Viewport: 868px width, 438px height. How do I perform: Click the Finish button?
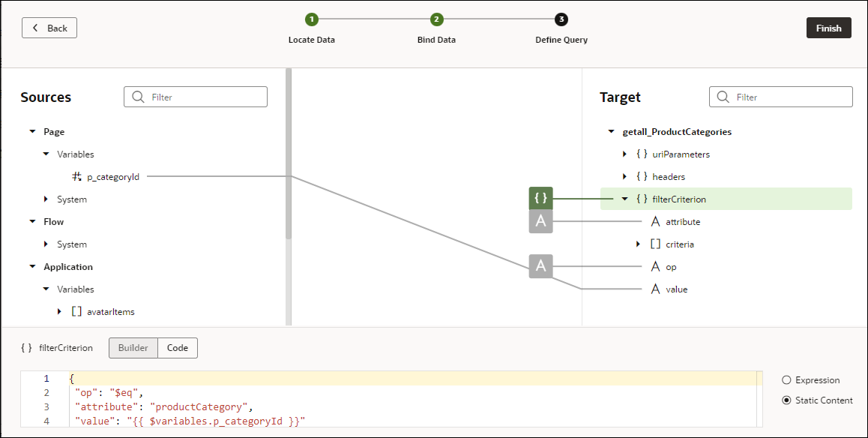pos(828,27)
